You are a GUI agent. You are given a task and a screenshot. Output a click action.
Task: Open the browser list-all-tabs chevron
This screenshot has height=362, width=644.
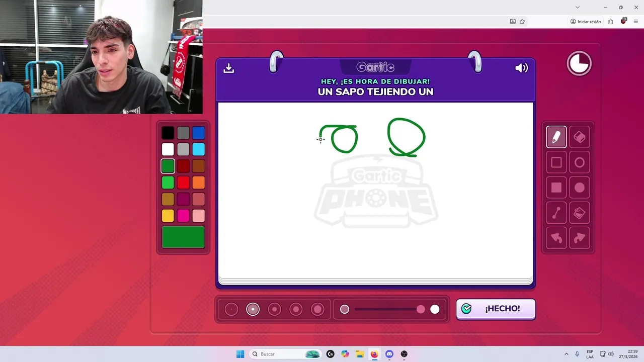click(578, 7)
